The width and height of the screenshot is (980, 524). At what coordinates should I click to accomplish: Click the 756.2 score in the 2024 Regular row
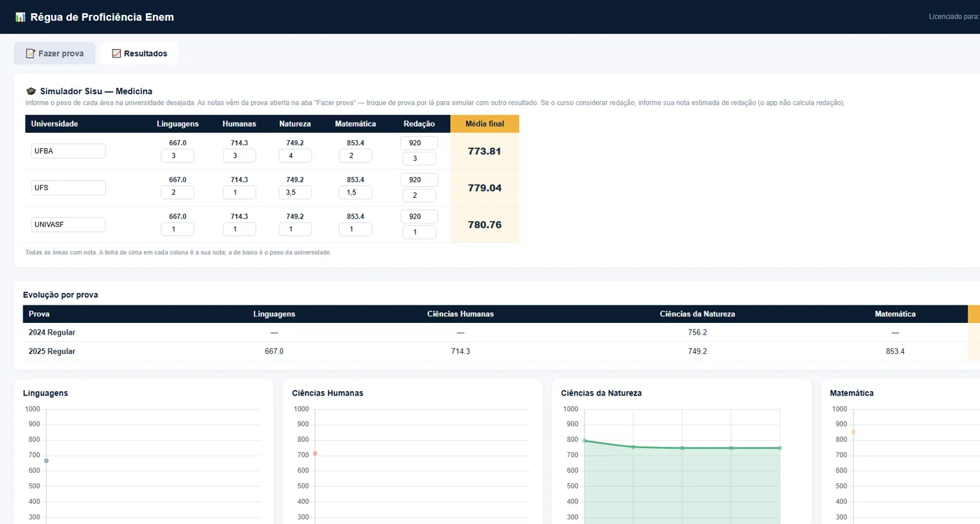pyautogui.click(x=697, y=333)
